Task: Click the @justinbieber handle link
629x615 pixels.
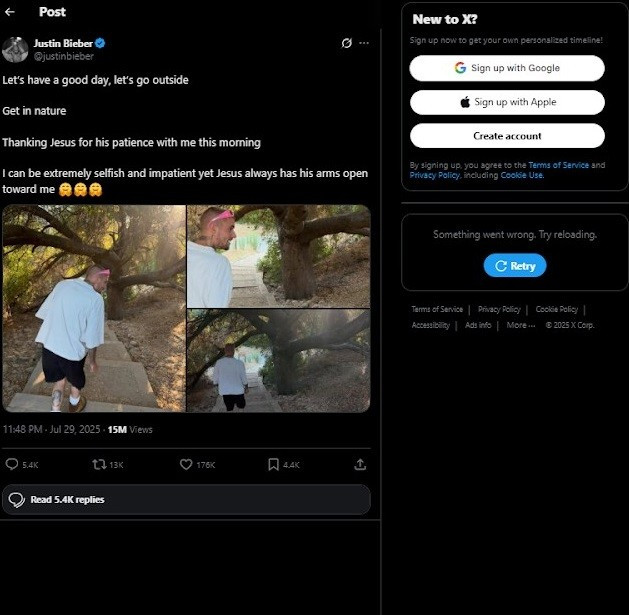Action: tap(62, 56)
